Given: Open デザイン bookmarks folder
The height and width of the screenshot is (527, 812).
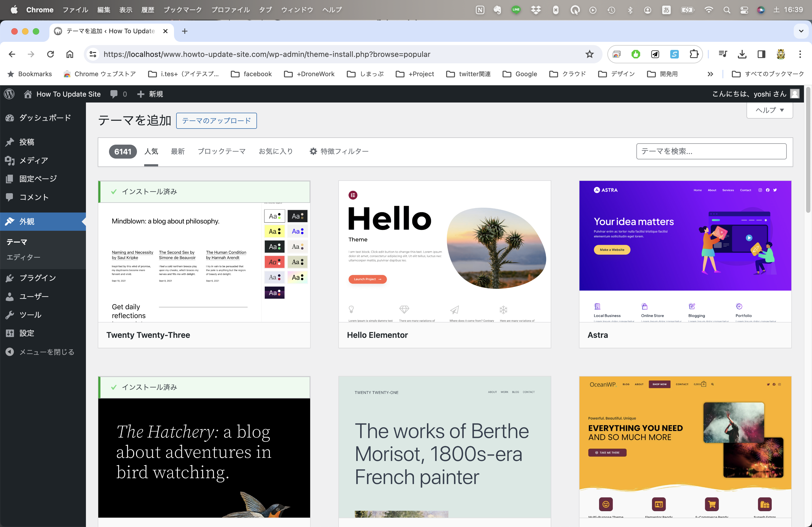Looking at the screenshot, I should (x=616, y=74).
